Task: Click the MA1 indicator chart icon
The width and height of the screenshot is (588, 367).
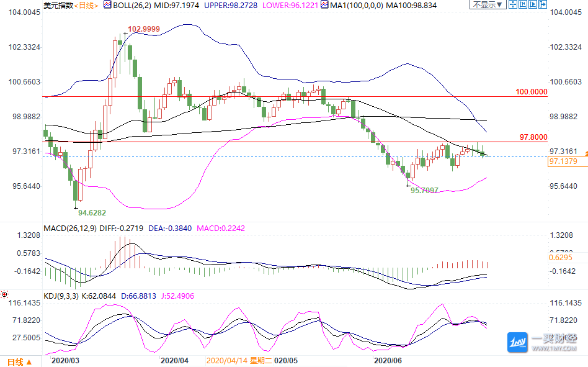Action: pos(325,5)
